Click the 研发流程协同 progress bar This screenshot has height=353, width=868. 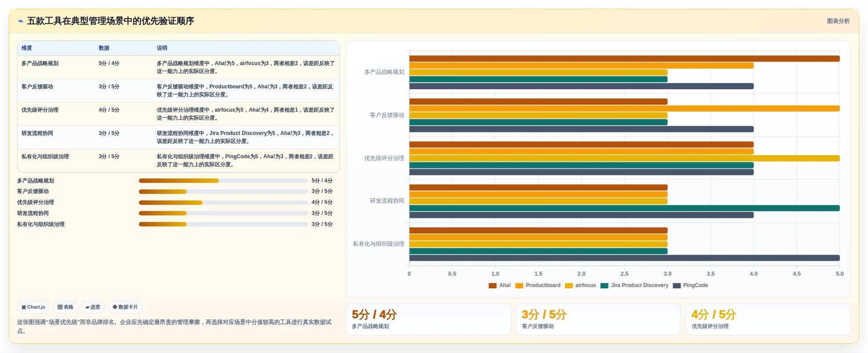223,213
